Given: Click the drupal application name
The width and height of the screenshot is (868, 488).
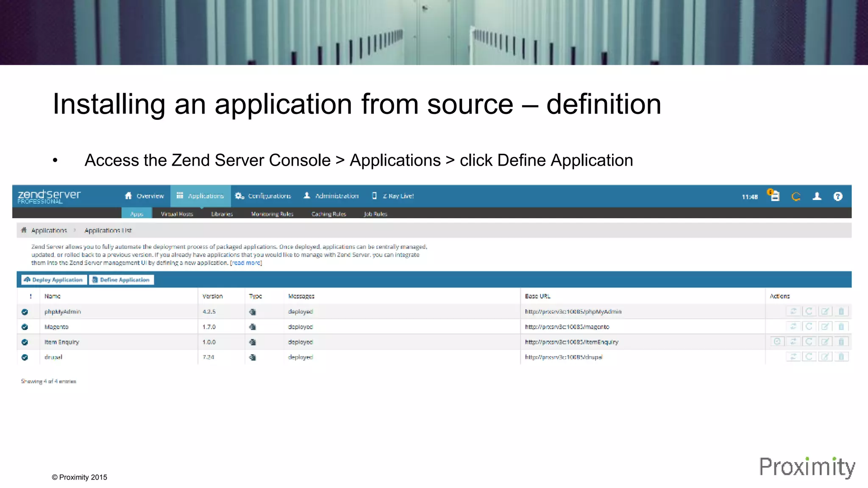Looking at the screenshot, I should [x=53, y=357].
